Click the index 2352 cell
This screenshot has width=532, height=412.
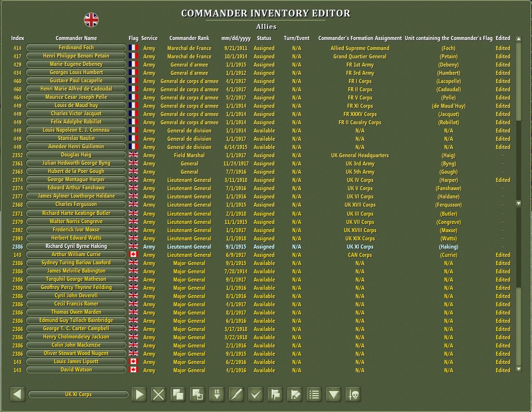(x=18, y=155)
